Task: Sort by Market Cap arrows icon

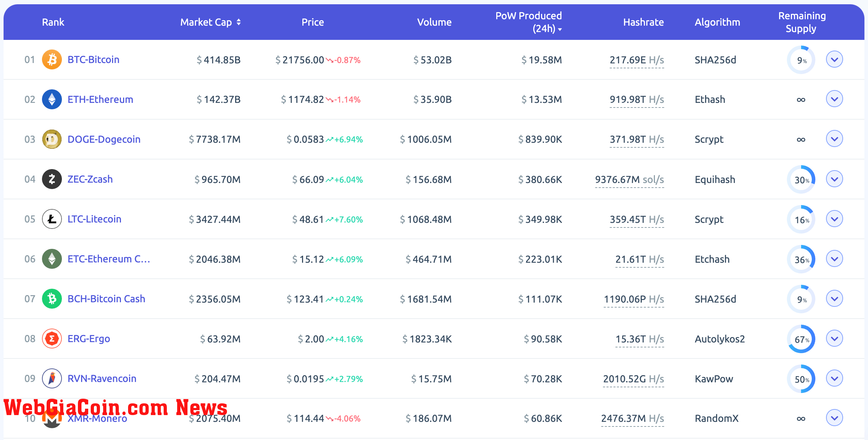Action: click(239, 22)
